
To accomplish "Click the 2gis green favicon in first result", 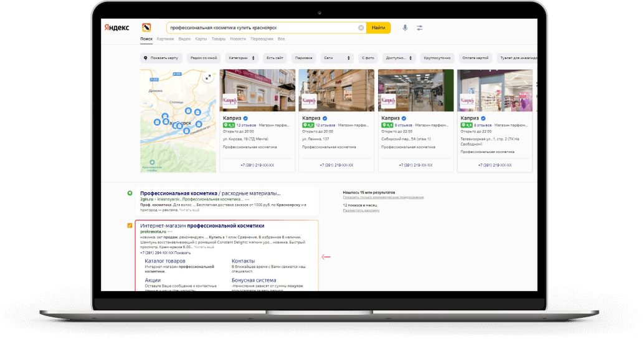I will click(130, 193).
